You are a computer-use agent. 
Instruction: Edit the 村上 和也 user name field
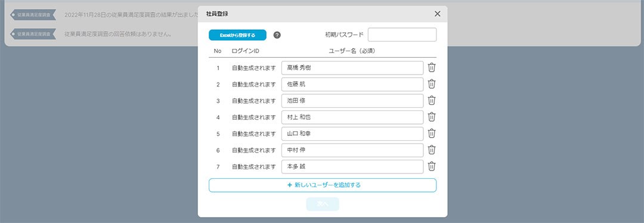click(x=352, y=117)
